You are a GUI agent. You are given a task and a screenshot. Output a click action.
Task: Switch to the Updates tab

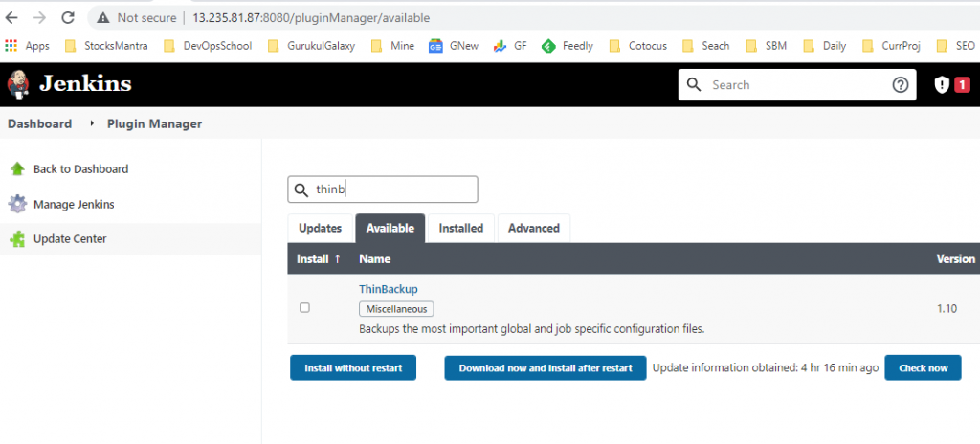click(x=320, y=228)
